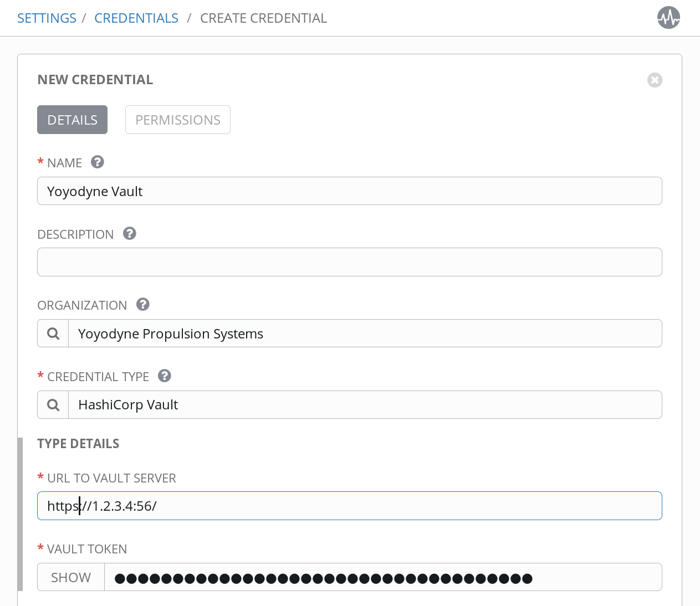The image size is (700, 606).
Task: Show help for Credential Type field
Action: [x=165, y=376]
